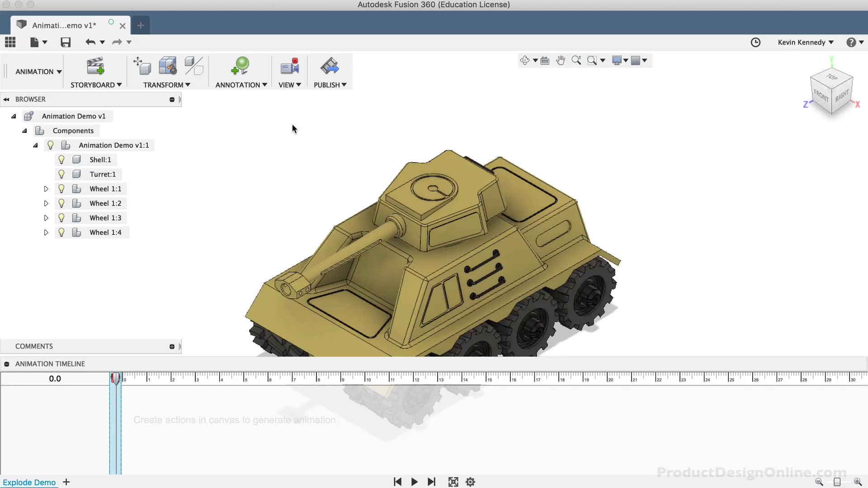This screenshot has height=488, width=868.
Task: Select the Show/Hide transform icon
Action: pos(194,66)
